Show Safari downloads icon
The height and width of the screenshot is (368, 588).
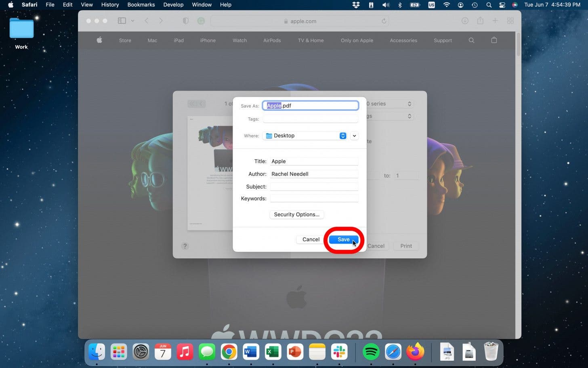(x=465, y=21)
